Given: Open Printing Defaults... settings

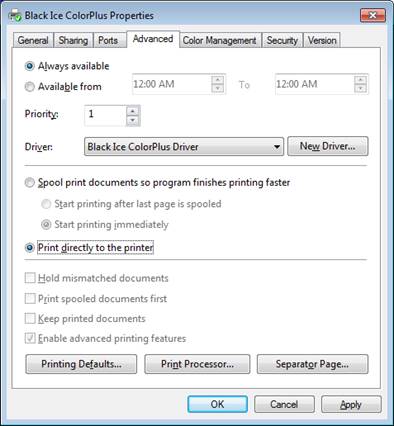Looking at the screenshot, I should [x=81, y=364].
